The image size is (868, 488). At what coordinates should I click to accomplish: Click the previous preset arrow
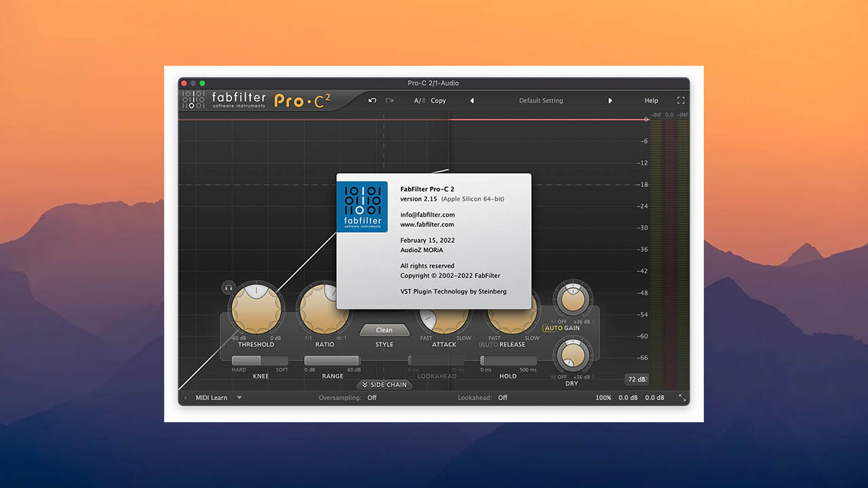pyautogui.click(x=472, y=100)
